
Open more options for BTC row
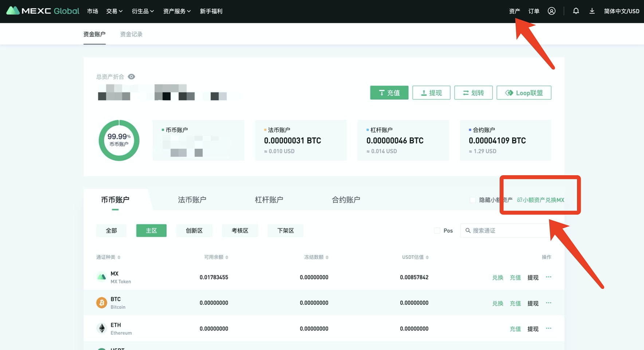click(549, 303)
